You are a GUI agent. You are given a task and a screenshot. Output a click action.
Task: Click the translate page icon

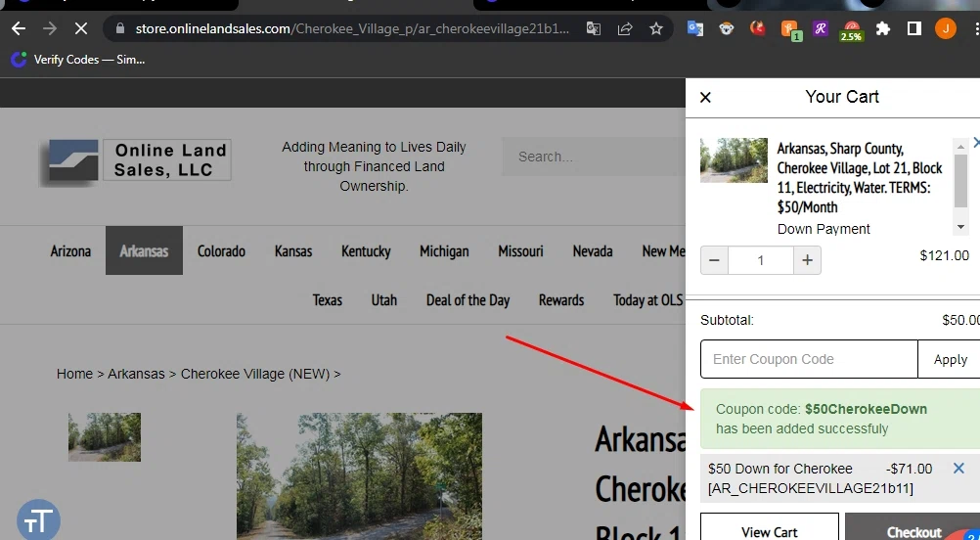[593, 28]
